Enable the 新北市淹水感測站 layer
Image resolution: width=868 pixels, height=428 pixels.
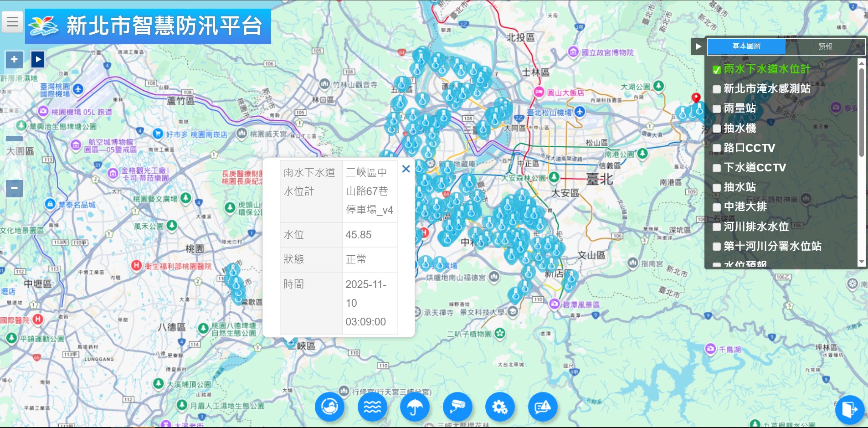coord(716,89)
